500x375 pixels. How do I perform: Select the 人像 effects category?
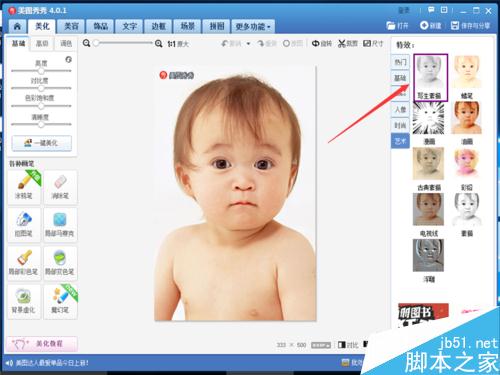click(400, 109)
